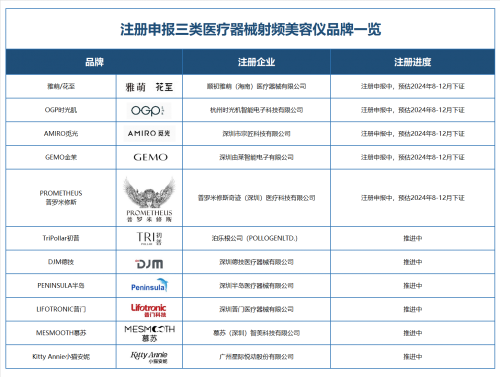This screenshot has height=377, width=500.
Task: Select the brand name cell DJM德技
Action: [x=61, y=262]
